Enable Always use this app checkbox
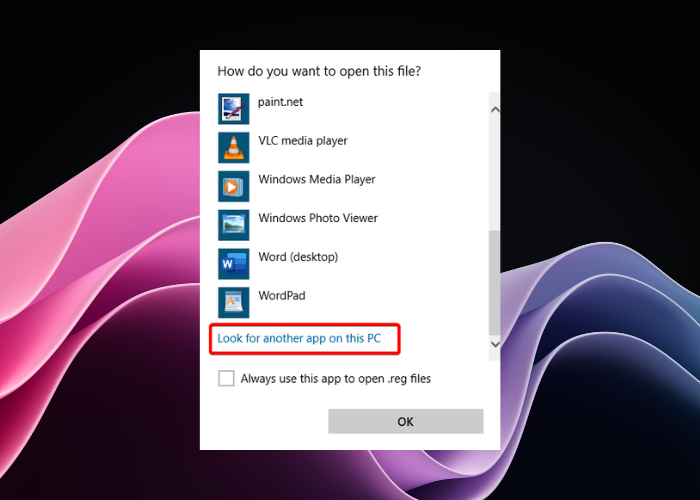The width and height of the screenshot is (700, 500). pos(226,378)
